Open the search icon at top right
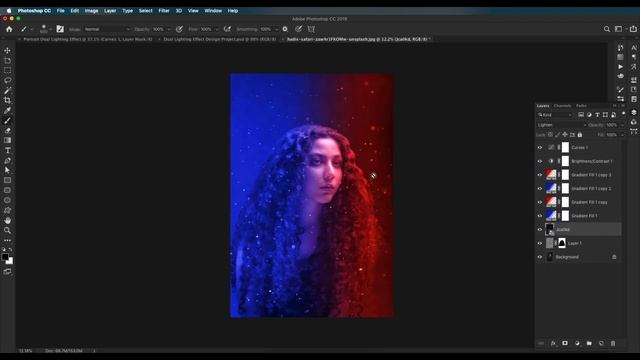640x360 pixels. tap(607, 29)
